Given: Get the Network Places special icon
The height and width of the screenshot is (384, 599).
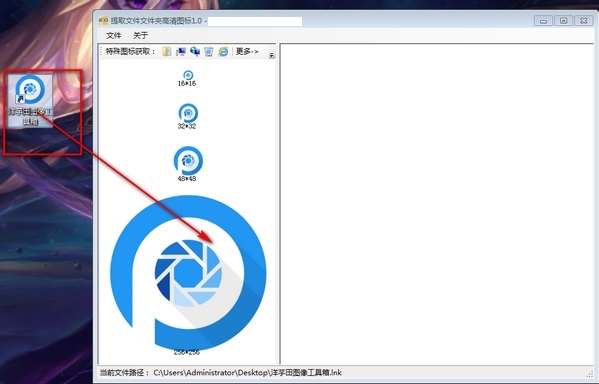Looking at the screenshot, I should pos(195,52).
